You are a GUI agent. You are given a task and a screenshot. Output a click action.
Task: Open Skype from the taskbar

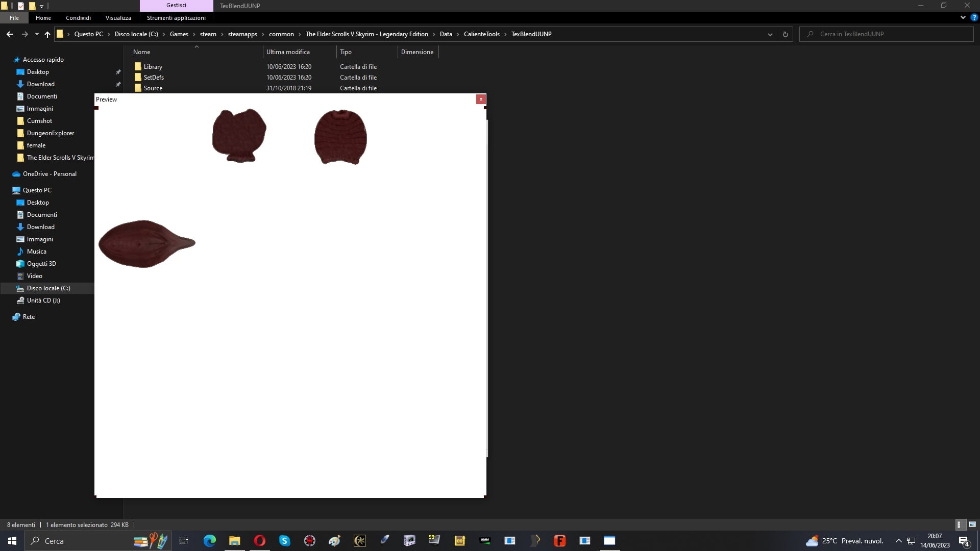tap(284, 541)
